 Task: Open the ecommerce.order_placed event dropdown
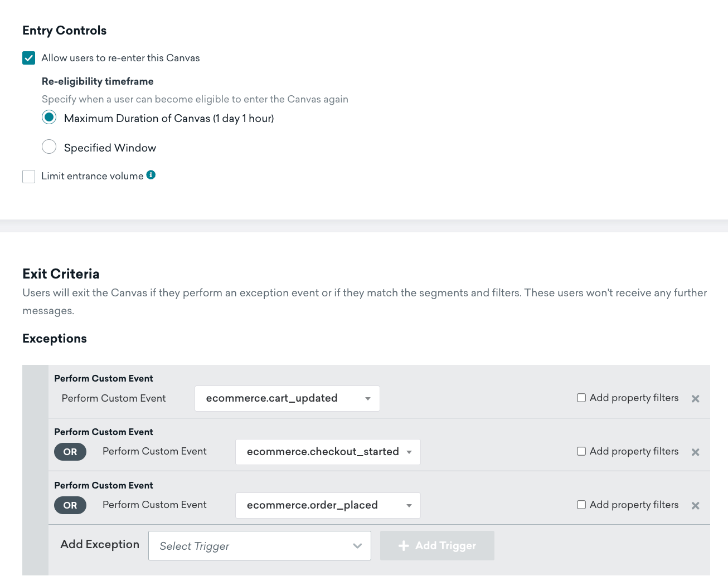(328, 506)
